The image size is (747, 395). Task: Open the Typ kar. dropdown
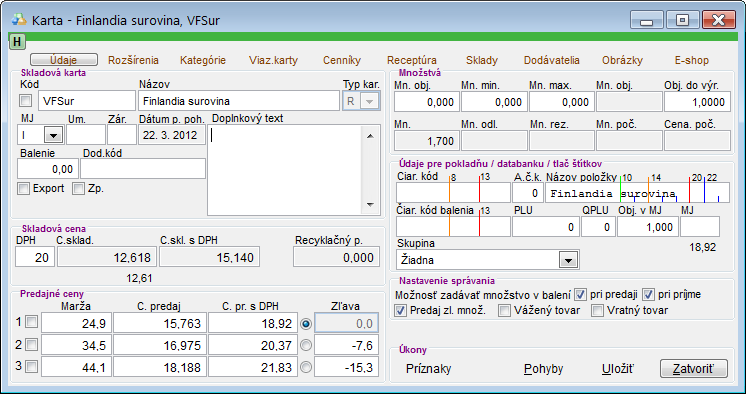tap(370, 101)
